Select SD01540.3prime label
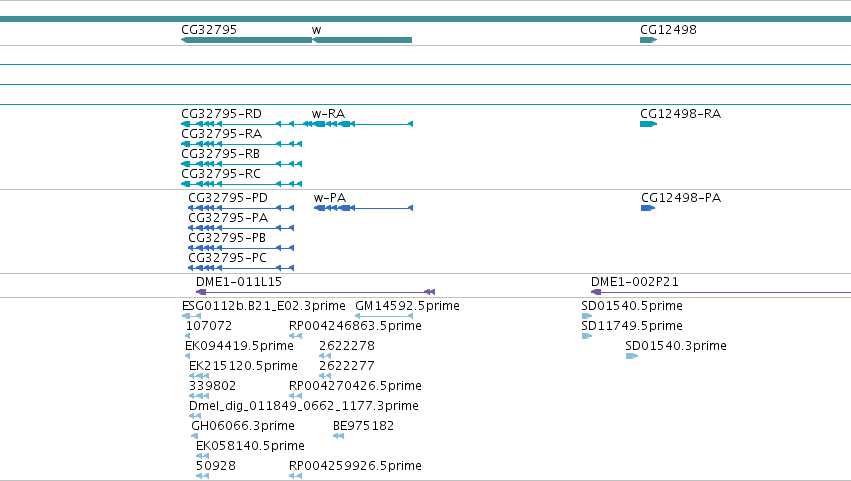The height and width of the screenshot is (481, 851). coord(676,346)
